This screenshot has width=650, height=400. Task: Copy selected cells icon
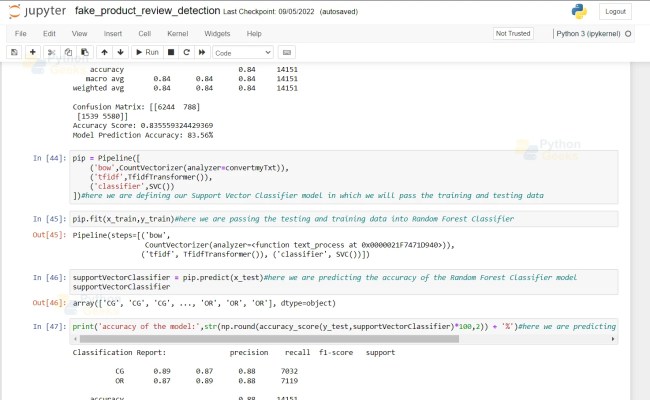[68, 52]
